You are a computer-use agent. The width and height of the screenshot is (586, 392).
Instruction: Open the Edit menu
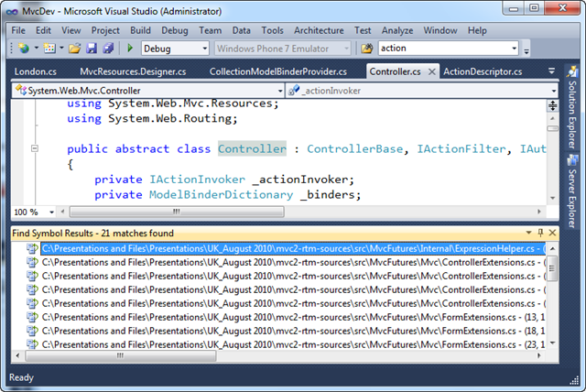pyautogui.click(x=43, y=30)
